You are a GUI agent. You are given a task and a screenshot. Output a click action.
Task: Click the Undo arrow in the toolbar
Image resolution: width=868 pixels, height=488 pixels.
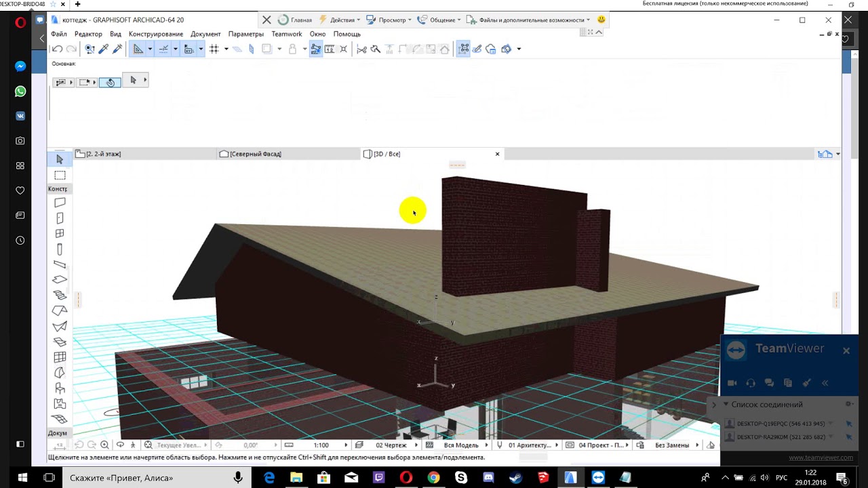click(58, 49)
